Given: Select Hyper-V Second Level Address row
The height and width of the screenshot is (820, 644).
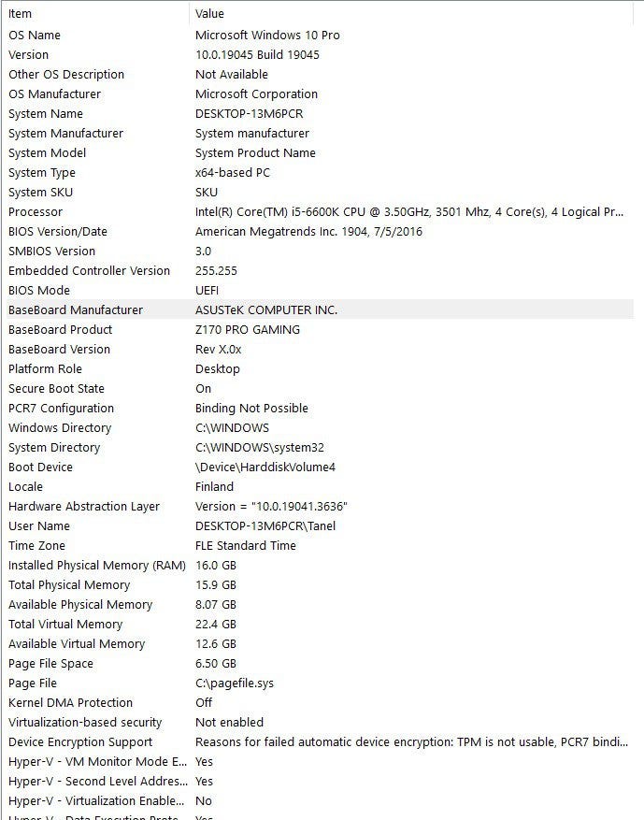Looking at the screenshot, I should [x=320, y=782].
